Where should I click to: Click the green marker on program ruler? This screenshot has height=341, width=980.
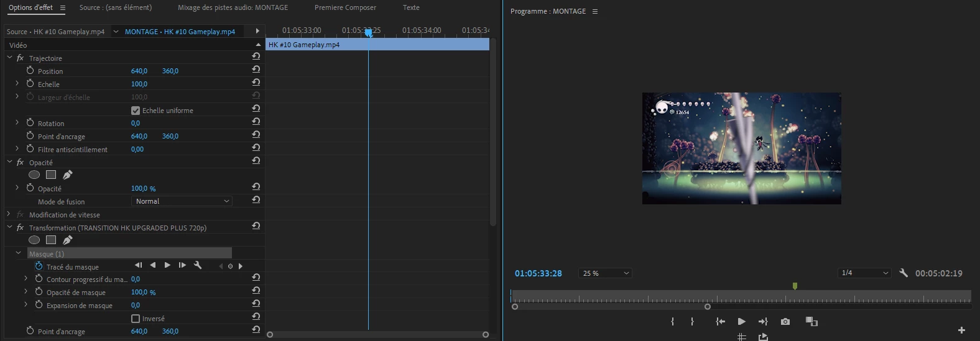pos(795,286)
